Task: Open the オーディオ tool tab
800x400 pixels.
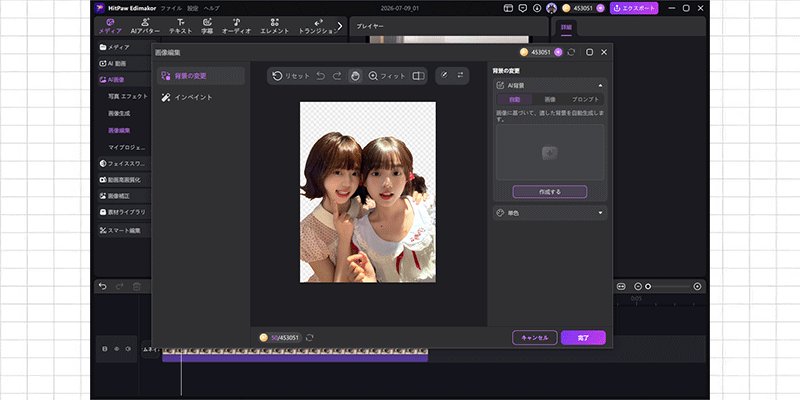Action: 236,26
